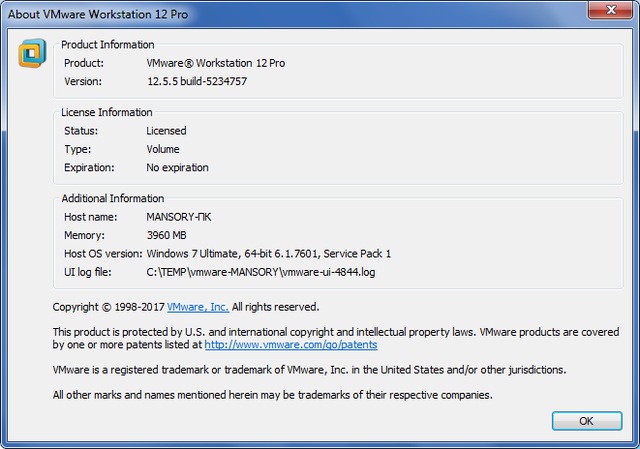
Task: Open the vmware.com patents URL link
Action: (291, 345)
